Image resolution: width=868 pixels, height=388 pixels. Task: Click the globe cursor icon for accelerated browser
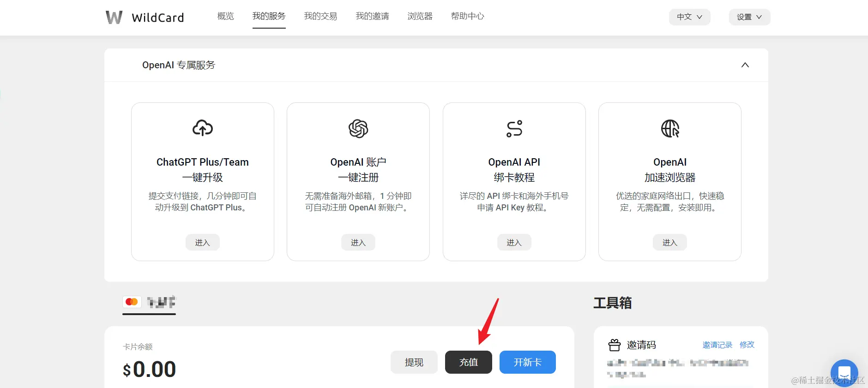coord(670,129)
